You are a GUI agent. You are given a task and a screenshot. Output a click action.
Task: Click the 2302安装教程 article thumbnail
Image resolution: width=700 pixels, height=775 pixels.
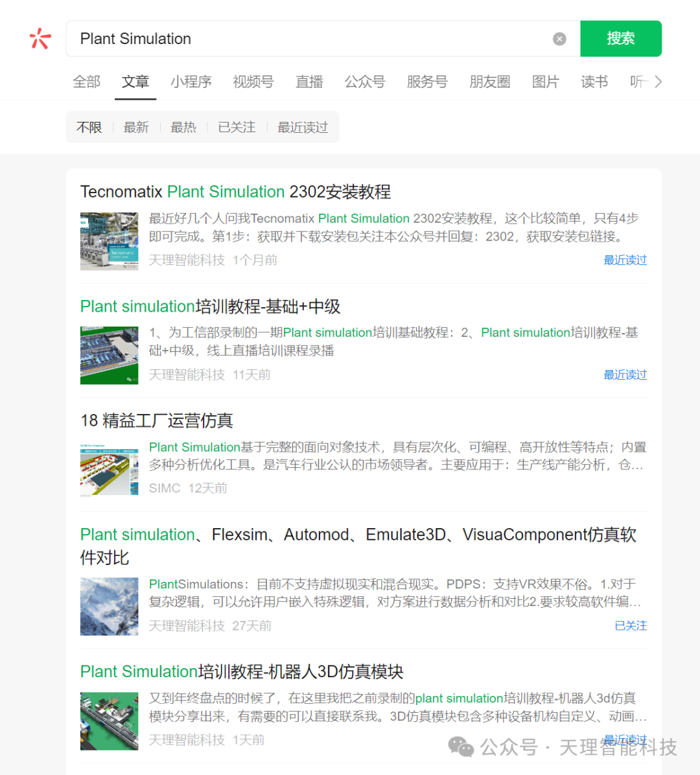[x=110, y=241]
